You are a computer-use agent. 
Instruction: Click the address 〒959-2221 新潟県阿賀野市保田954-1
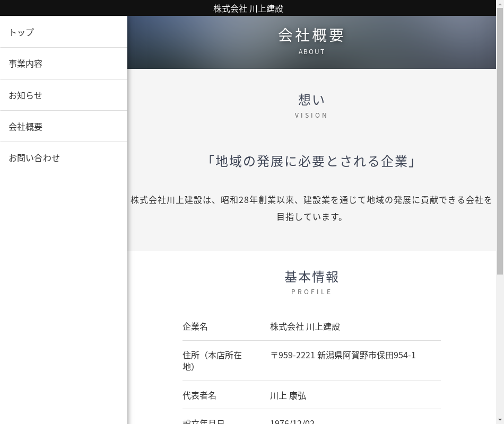coord(343,355)
